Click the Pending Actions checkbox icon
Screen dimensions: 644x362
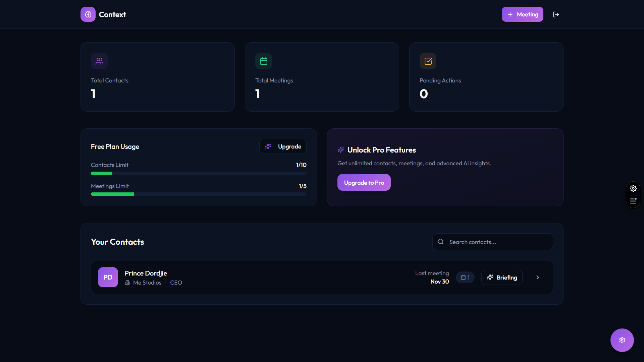tap(428, 61)
